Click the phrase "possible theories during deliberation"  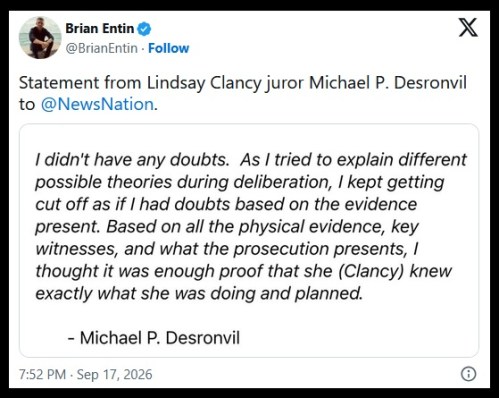pos(183,182)
